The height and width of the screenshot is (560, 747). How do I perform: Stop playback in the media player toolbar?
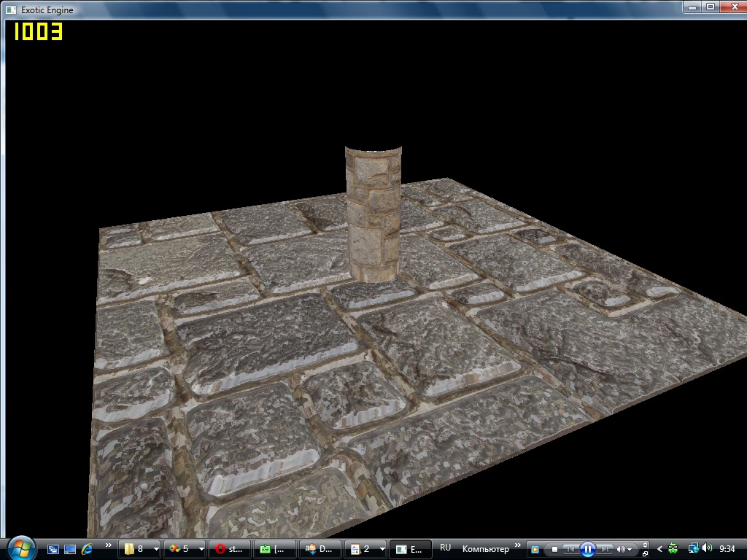[554, 549]
